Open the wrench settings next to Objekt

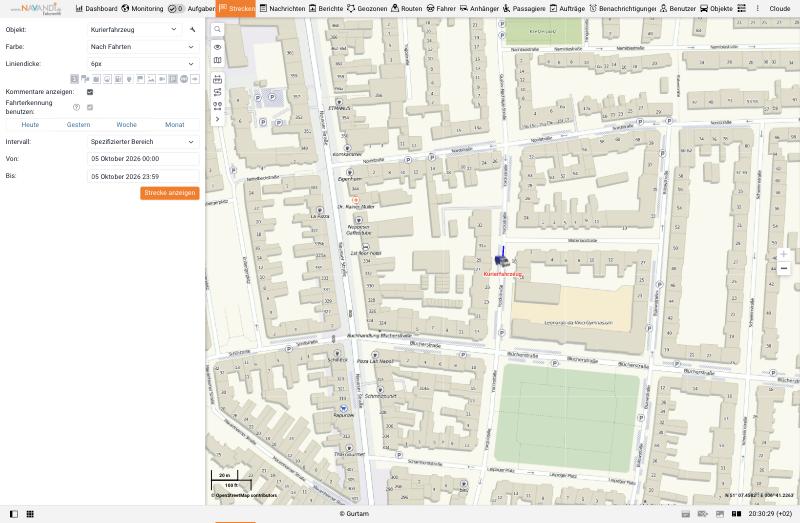(x=192, y=30)
